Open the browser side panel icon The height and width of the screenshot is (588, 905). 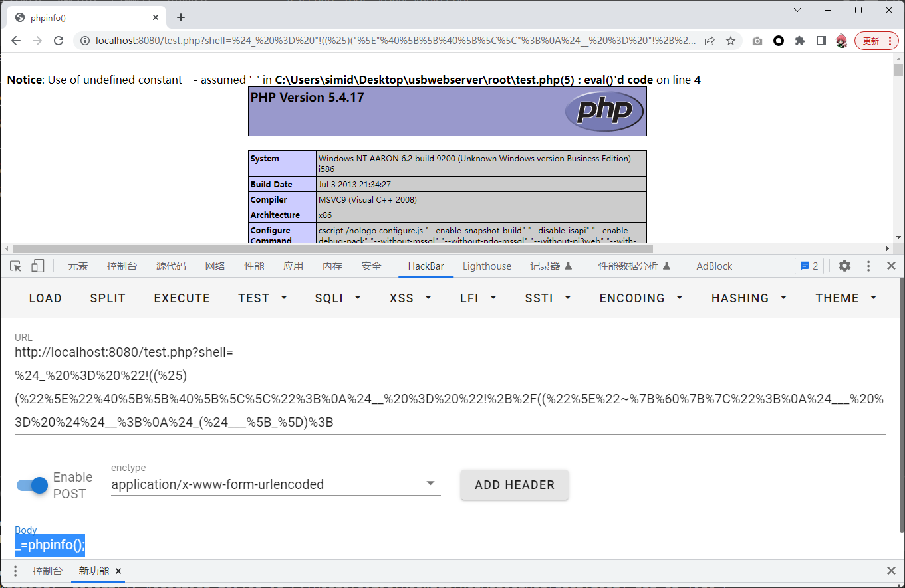pos(821,41)
